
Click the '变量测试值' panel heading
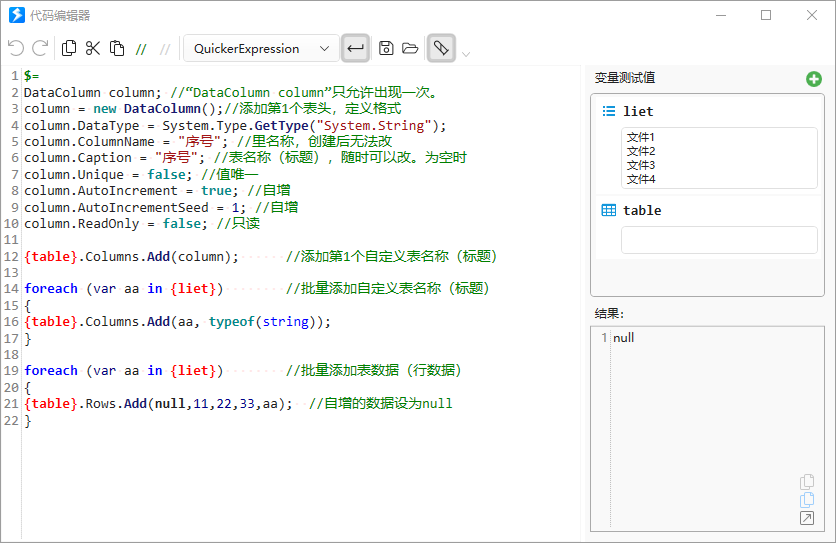pyautogui.click(x=625, y=78)
